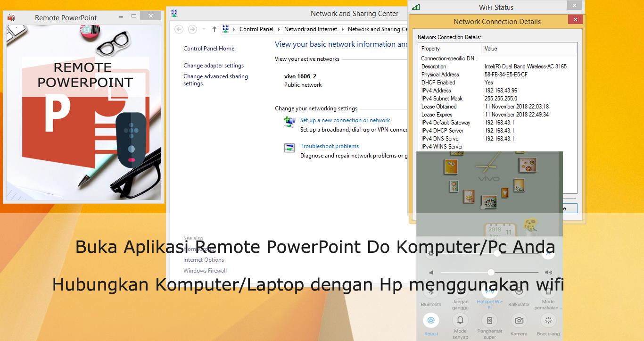Select the Control Panel breadcrumb
This screenshot has height=341, width=644.
click(256, 29)
